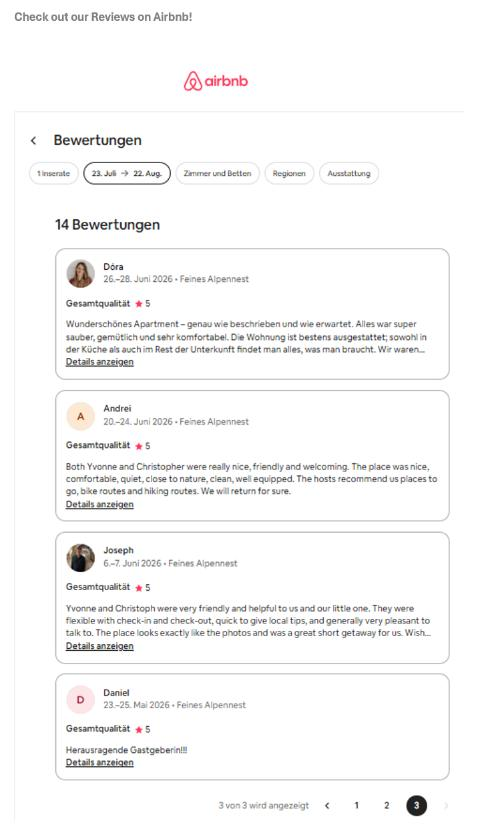Viewport: 499px width, 835px height.
Task: Expand Joseph's review with Details anzeigen
Action: click(x=100, y=646)
